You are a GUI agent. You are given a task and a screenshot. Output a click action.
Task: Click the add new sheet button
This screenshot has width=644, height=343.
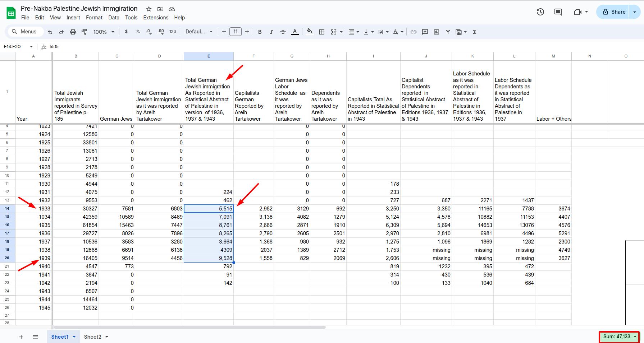click(21, 337)
